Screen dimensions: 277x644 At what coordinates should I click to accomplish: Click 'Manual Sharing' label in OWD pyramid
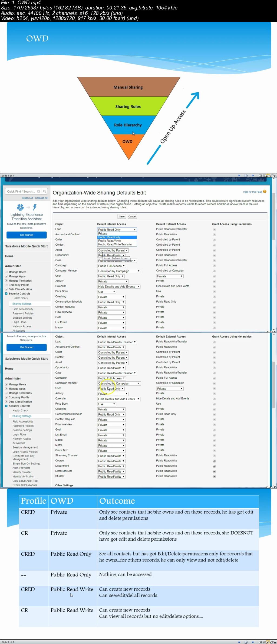pyautogui.click(x=128, y=87)
